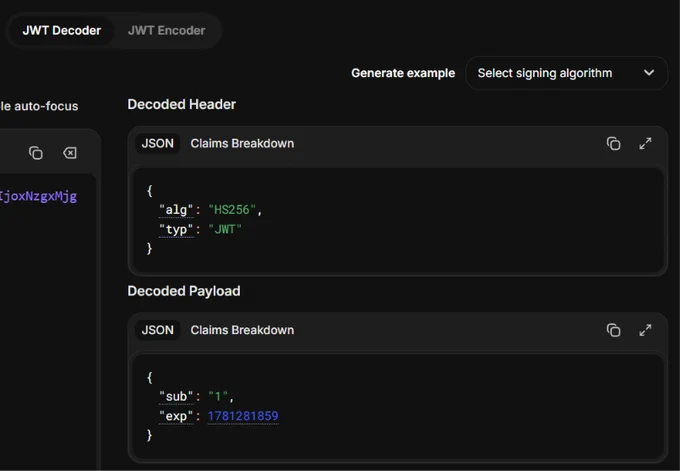Click the Decoded Payload heading
This screenshot has width=680, height=471.
(x=184, y=291)
